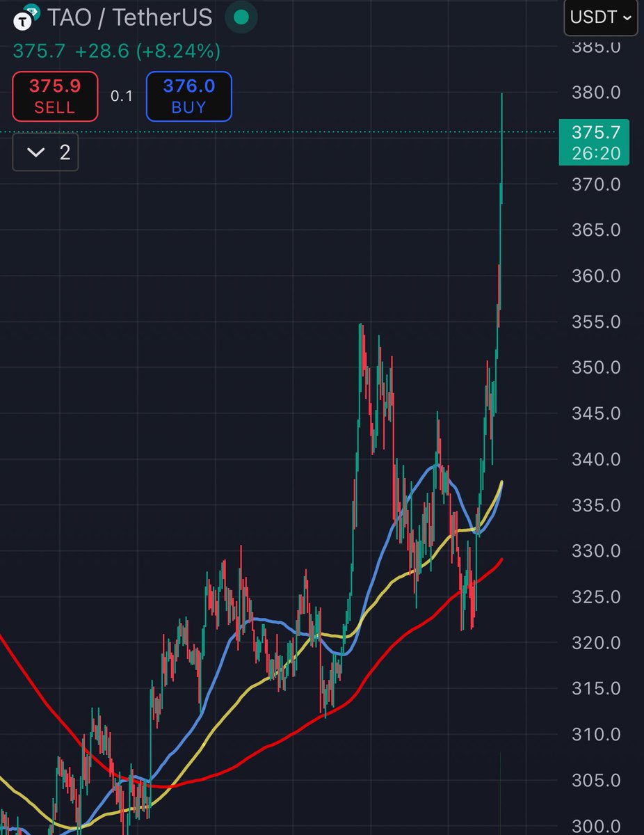The width and height of the screenshot is (644, 835).
Task: Click the 340.0 price axis label
Action: click(x=595, y=459)
